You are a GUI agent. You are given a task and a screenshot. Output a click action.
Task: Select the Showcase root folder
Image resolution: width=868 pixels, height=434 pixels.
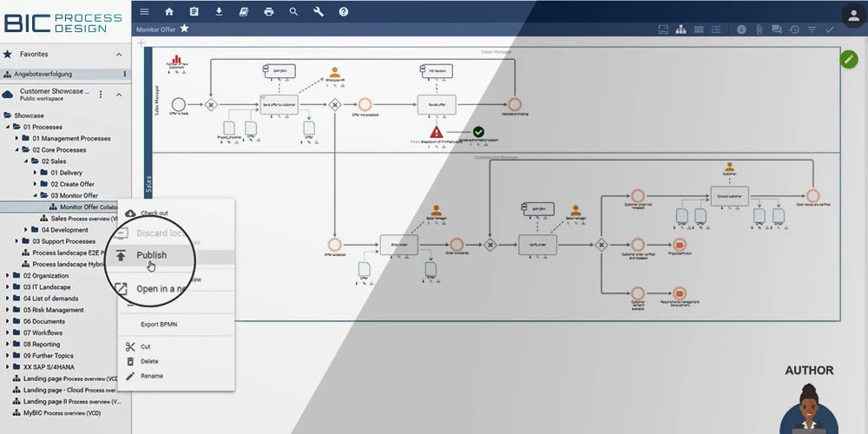coord(29,115)
